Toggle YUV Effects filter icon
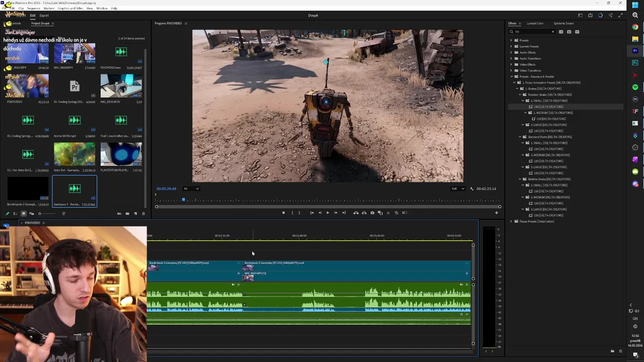644x362 pixels. (577, 32)
